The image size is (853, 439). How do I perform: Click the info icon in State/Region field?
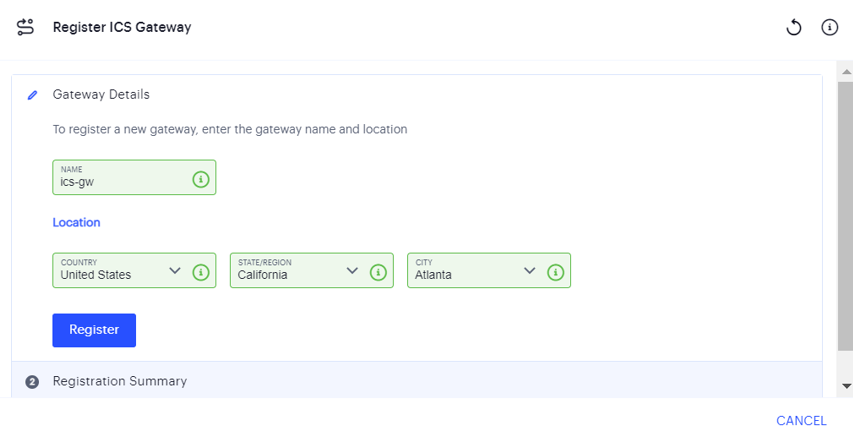coord(378,272)
